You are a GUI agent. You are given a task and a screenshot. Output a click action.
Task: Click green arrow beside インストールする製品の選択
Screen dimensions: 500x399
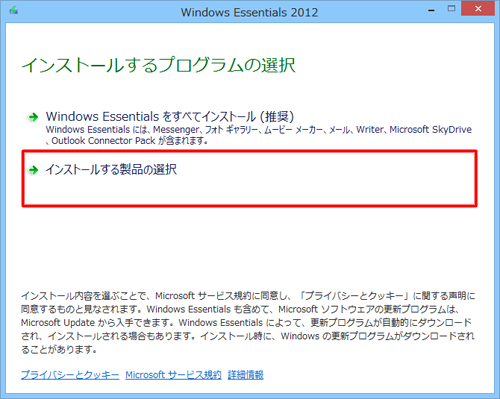(33, 170)
